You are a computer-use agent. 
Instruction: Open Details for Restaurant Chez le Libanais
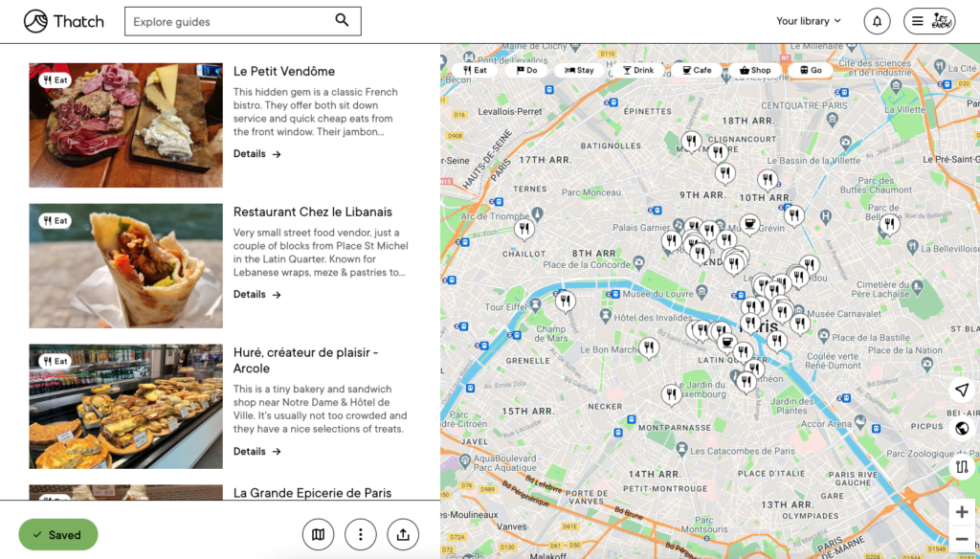tap(256, 294)
